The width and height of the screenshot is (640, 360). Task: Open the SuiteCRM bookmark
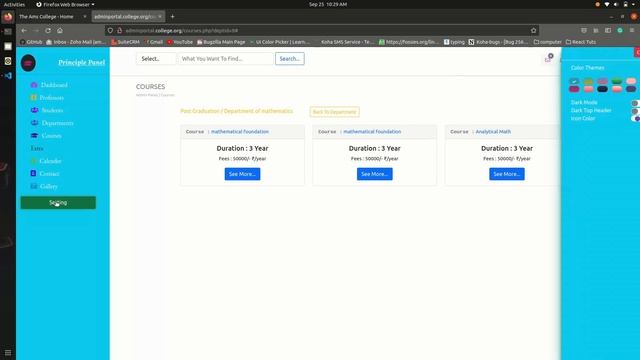click(x=125, y=42)
